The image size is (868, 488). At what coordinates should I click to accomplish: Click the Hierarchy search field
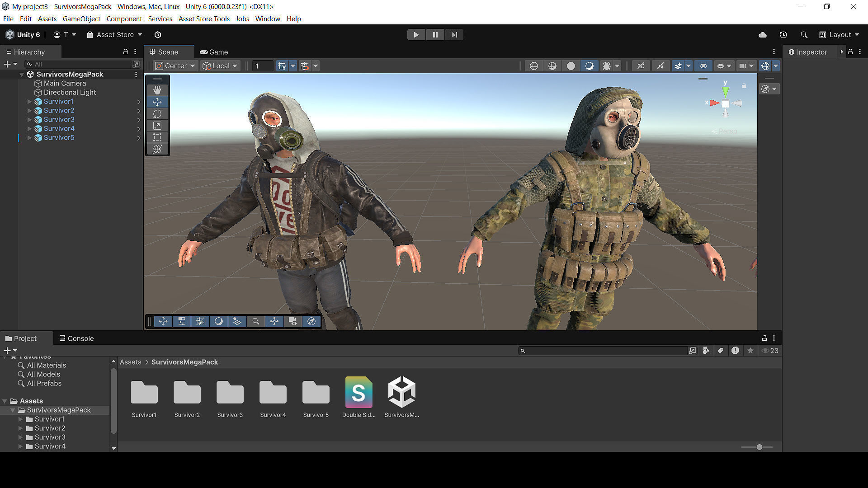tap(78, 64)
